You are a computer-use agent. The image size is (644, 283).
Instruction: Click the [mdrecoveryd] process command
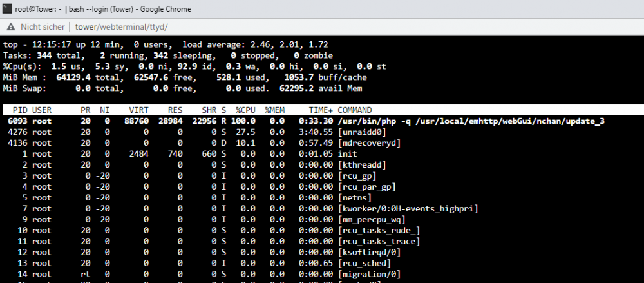[369, 142]
